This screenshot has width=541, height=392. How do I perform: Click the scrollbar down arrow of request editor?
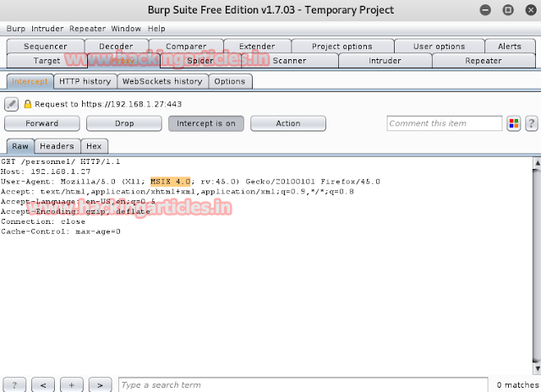[x=537, y=368]
